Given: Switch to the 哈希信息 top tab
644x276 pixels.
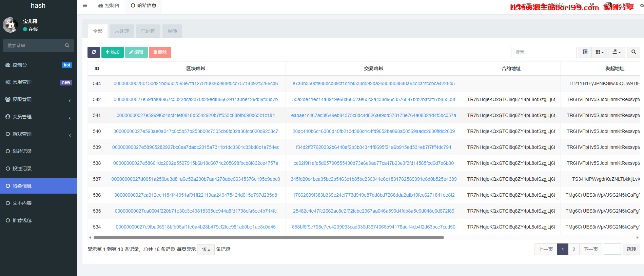Looking at the screenshot, I should click(x=143, y=6).
